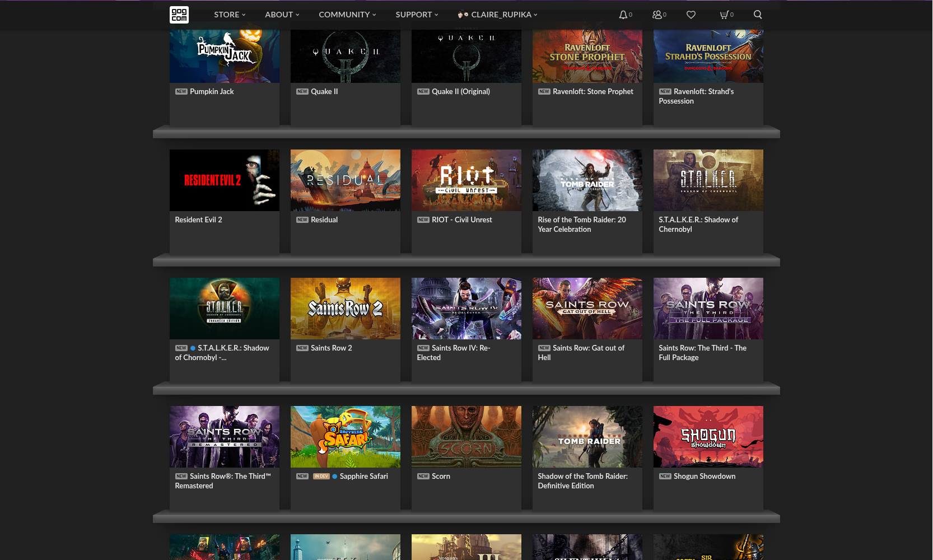Open Saints Row The Third Full Package cover
The height and width of the screenshot is (560, 933).
708,309
